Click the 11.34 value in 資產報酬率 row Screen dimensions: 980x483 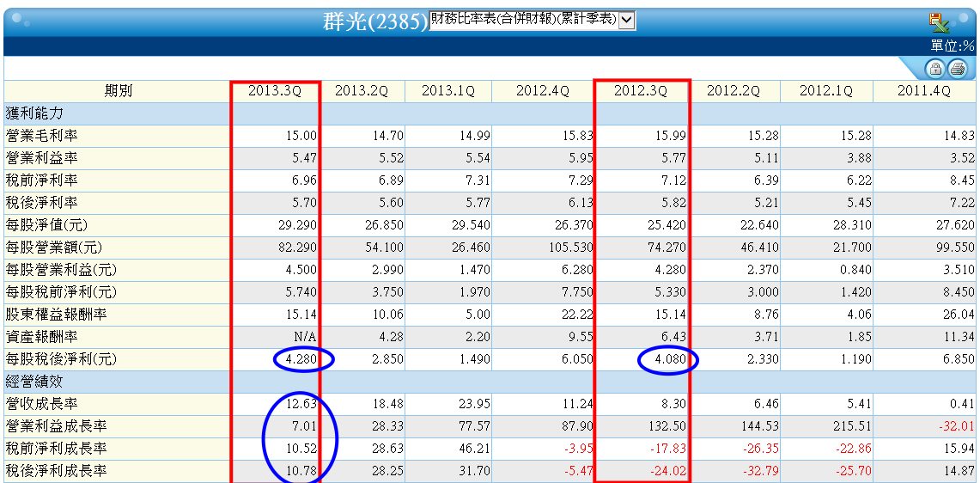click(960, 337)
